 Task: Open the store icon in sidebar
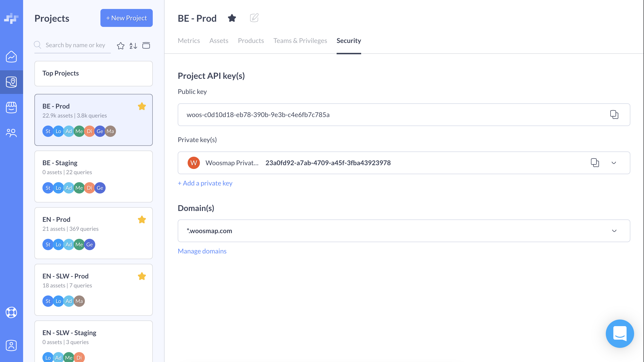11,107
